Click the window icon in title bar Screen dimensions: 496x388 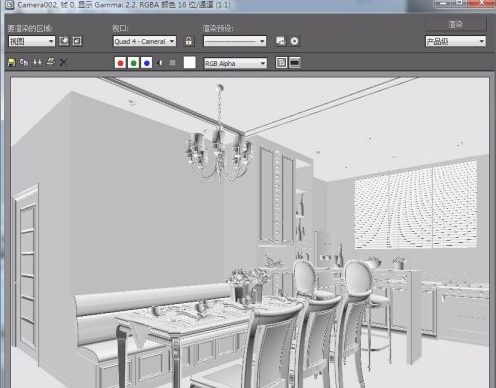(x=9, y=5)
